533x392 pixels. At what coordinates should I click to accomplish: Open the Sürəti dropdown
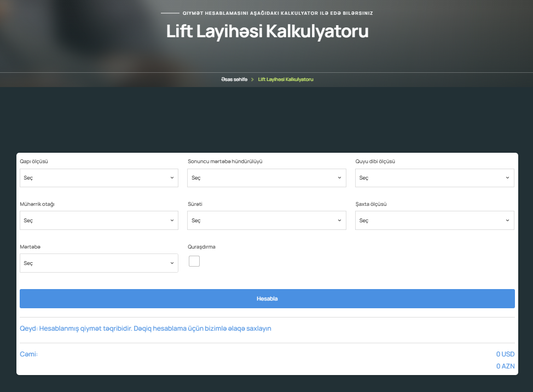click(266, 220)
